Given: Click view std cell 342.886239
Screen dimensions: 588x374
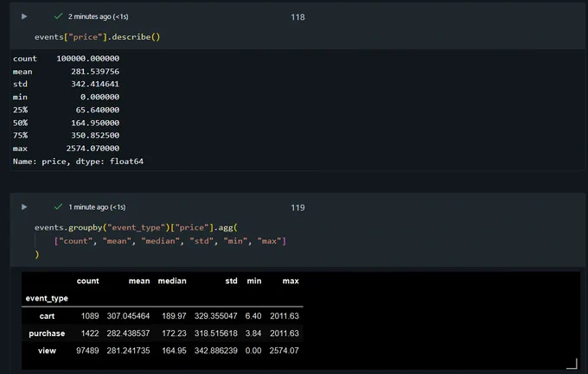Looking at the screenshot, I should pos(216,351).
